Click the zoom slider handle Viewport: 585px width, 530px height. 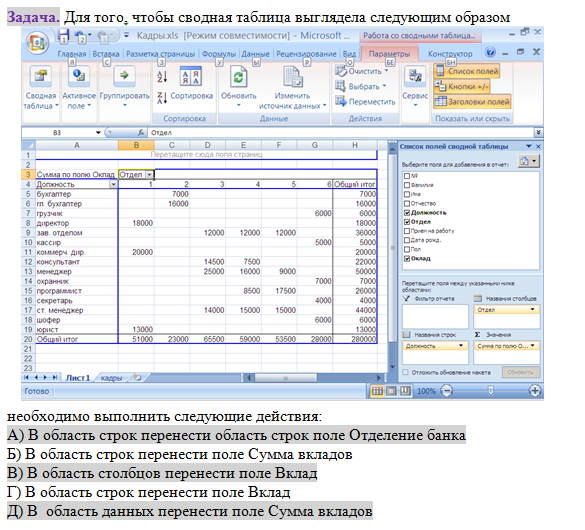(491, 391)
